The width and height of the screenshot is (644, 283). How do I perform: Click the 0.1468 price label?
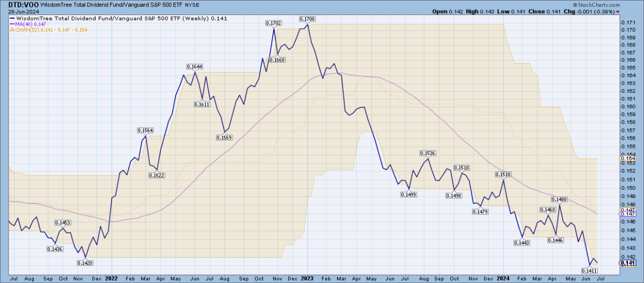tap(548, 210)
